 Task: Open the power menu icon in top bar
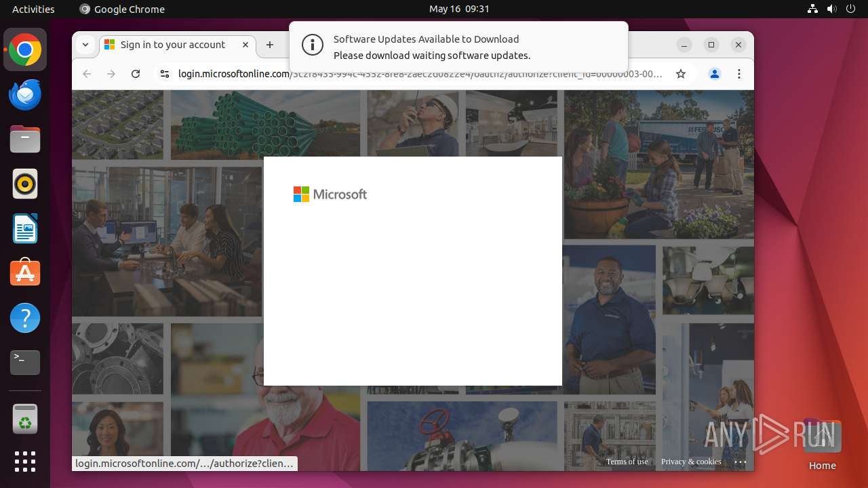(x=850, y=9)
